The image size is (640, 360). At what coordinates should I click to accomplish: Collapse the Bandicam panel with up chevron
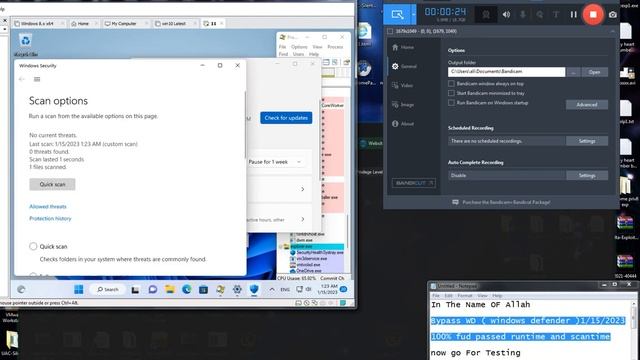pos(612,31)
